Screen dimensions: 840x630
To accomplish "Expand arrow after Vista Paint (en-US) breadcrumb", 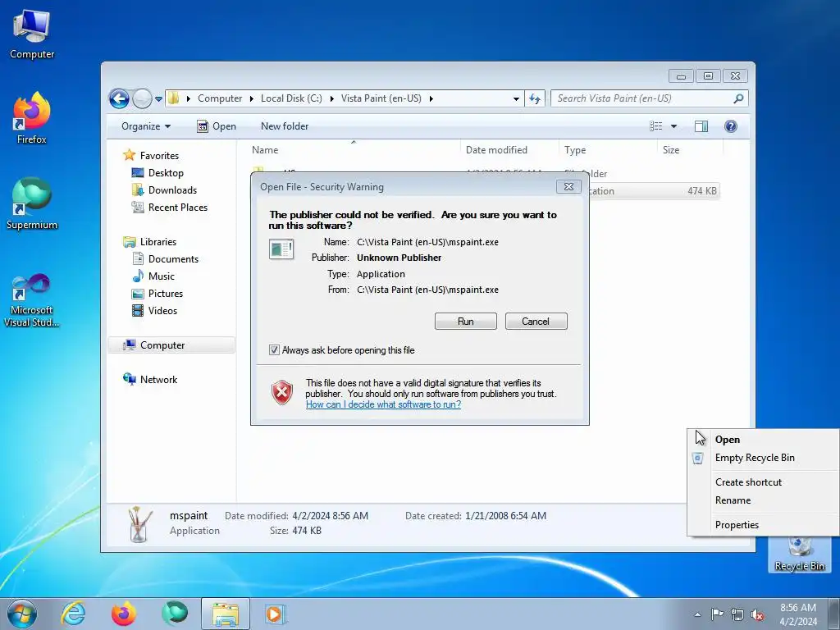I will 431,98.
